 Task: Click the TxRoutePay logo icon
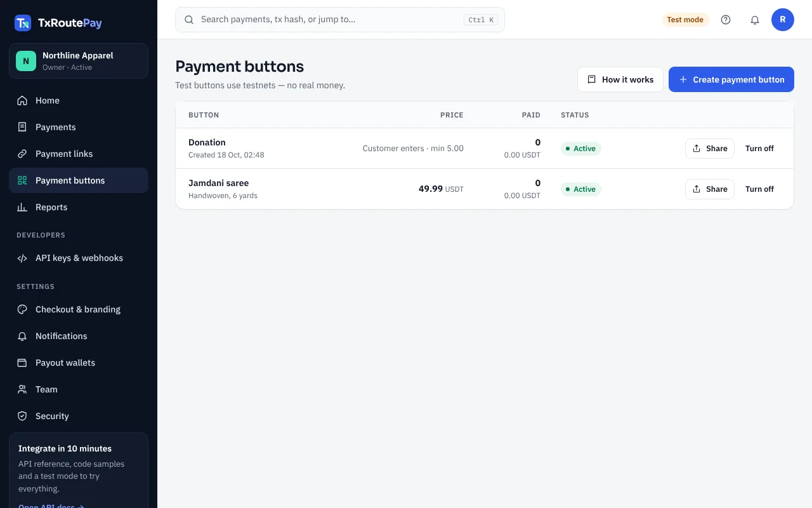[23, 23]
